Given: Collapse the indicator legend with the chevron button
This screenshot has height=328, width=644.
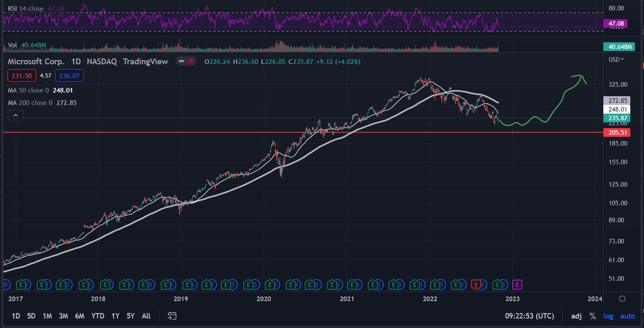Looking at the screenshot, I should 15,115.
